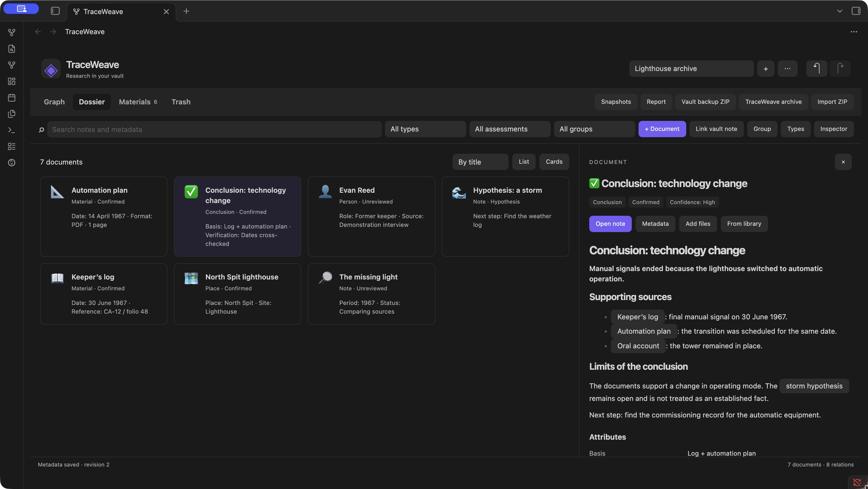
Task: Open the All groups filter dropdown
Action: pyautogui.click(x=594, y=129)
